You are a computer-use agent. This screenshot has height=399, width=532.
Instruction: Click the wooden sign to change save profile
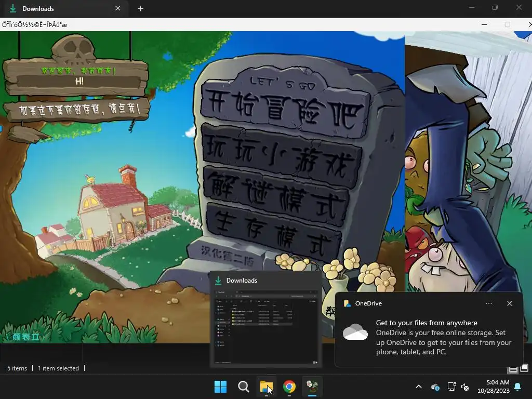(77, 110)
